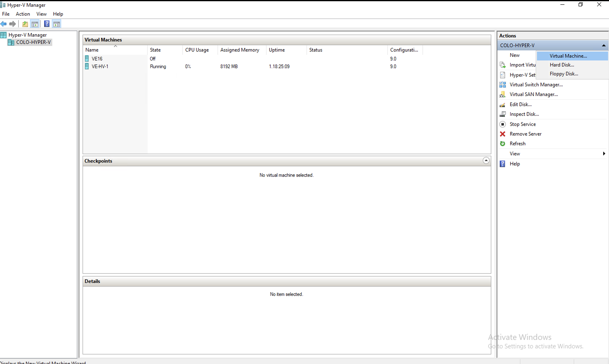Screen dimensions: 609x364
Task: Click the Forward arrow toolbar icon
Action: pos(12,24)
